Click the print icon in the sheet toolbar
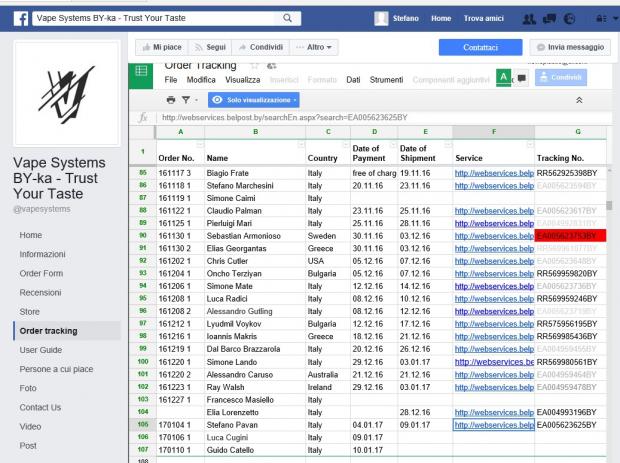This screenshot has width=620, height=463. [171, 100]
